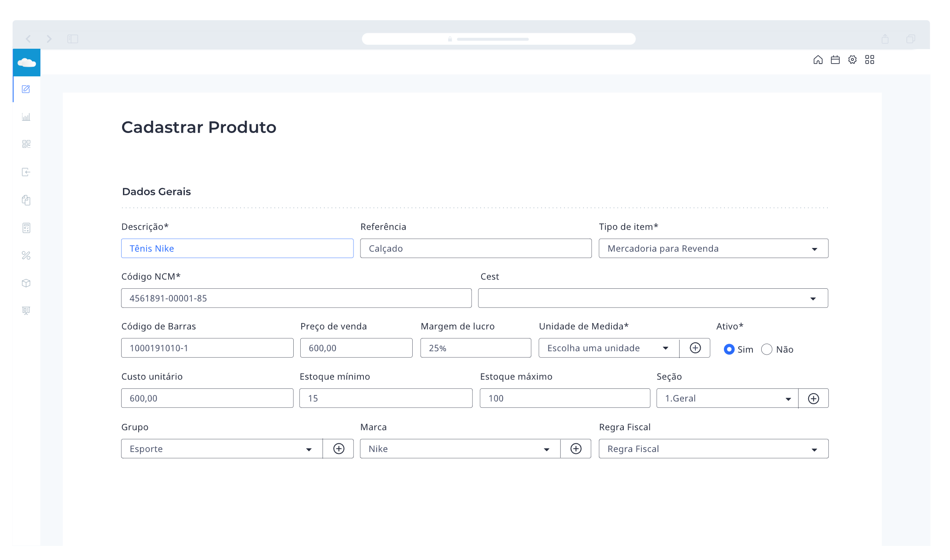The image size is (950, 560).
Task: Click the Descrição input field
Action: tap(237, 249)
